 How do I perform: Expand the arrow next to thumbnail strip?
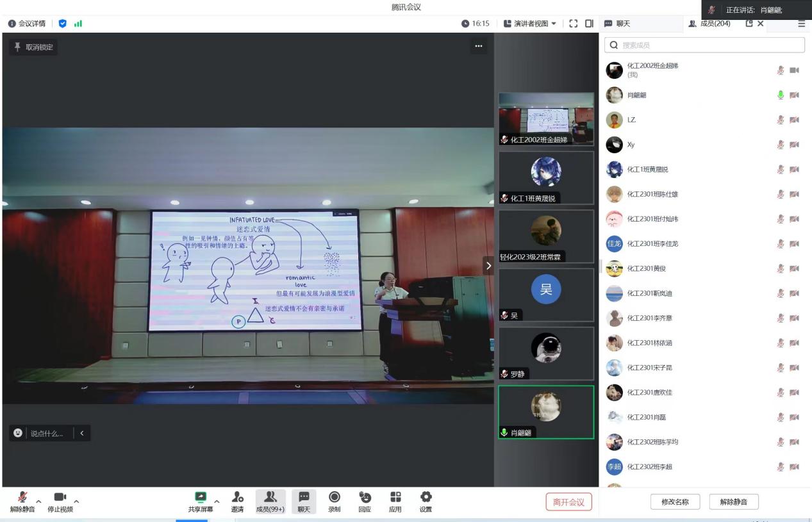(x=488, y=265)
